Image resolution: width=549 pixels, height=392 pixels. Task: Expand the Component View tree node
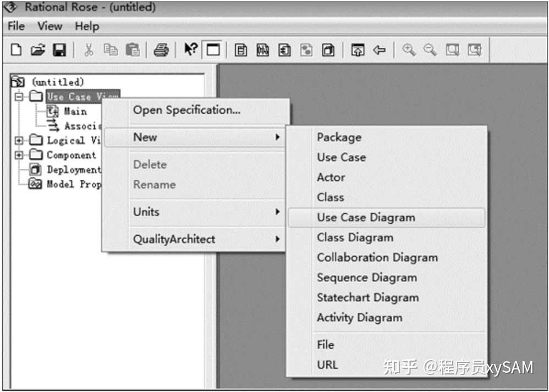click(19, 154)
